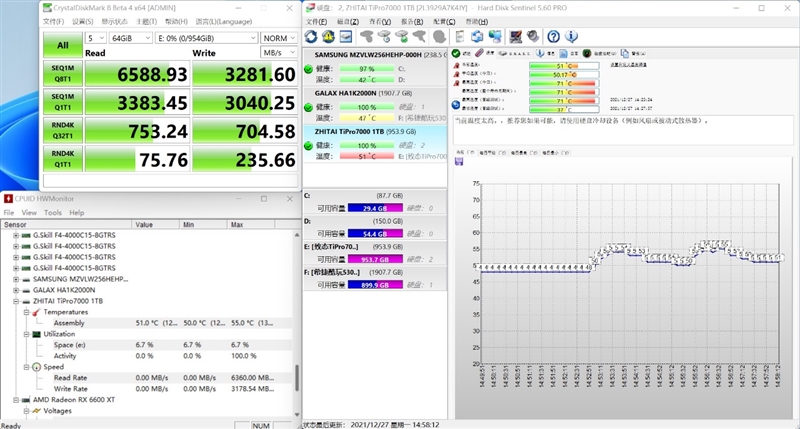Screen dimensions: 800x429
Task: Click the Voltages lightning icon in HWMonitor
Action: [36, 411]
